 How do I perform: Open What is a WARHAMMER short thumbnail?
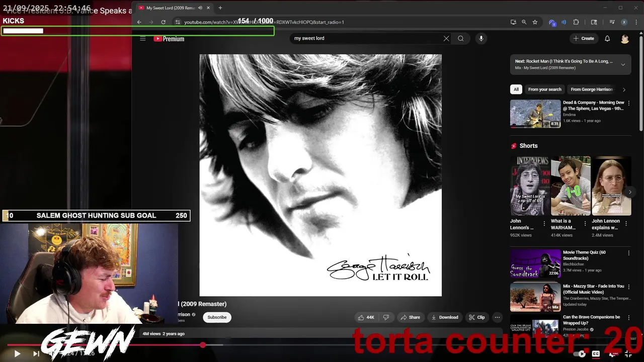tap(571, 186)
